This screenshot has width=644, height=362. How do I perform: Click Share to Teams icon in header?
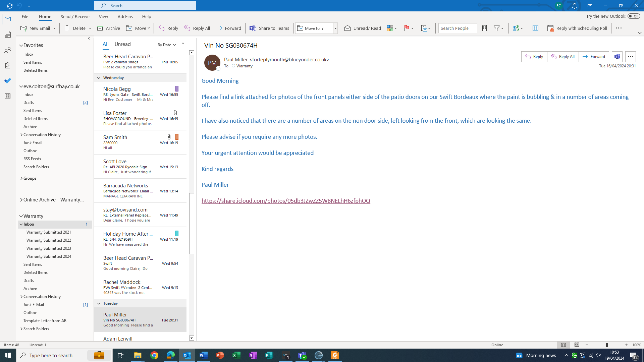tap(617, 57)
